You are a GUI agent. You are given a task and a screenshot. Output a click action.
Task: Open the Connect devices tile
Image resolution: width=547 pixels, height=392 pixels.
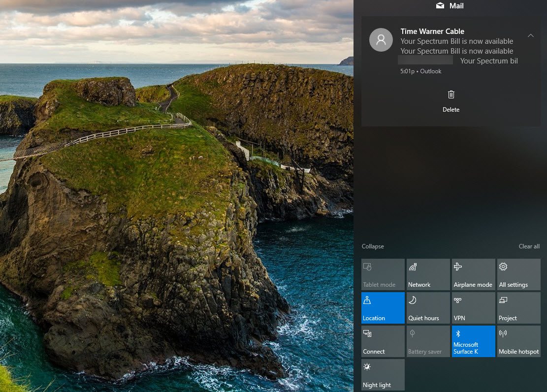[x=383, y=341]
